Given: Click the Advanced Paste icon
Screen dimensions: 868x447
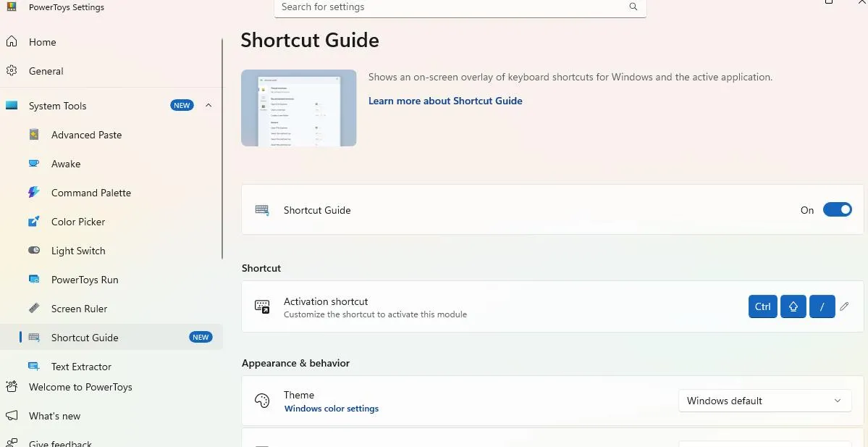Looking at the screenshot, I should (x=34, y=135).
